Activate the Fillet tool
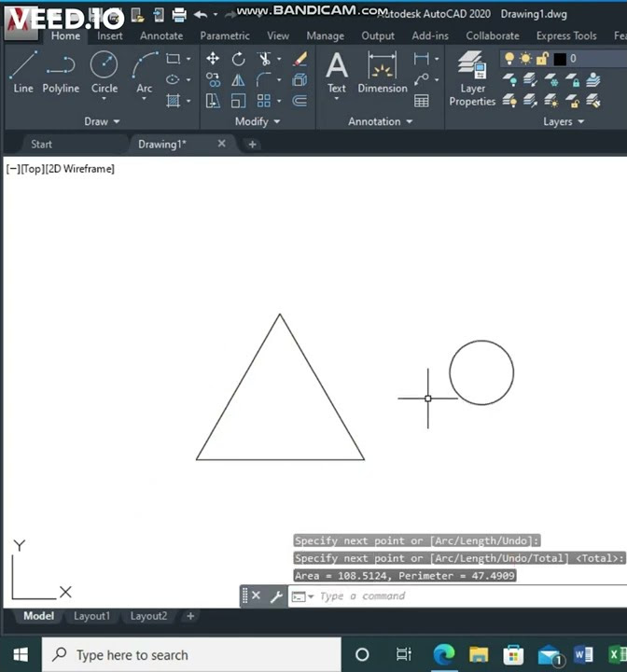Screen dimensions: 627x672 pos(264,79)
